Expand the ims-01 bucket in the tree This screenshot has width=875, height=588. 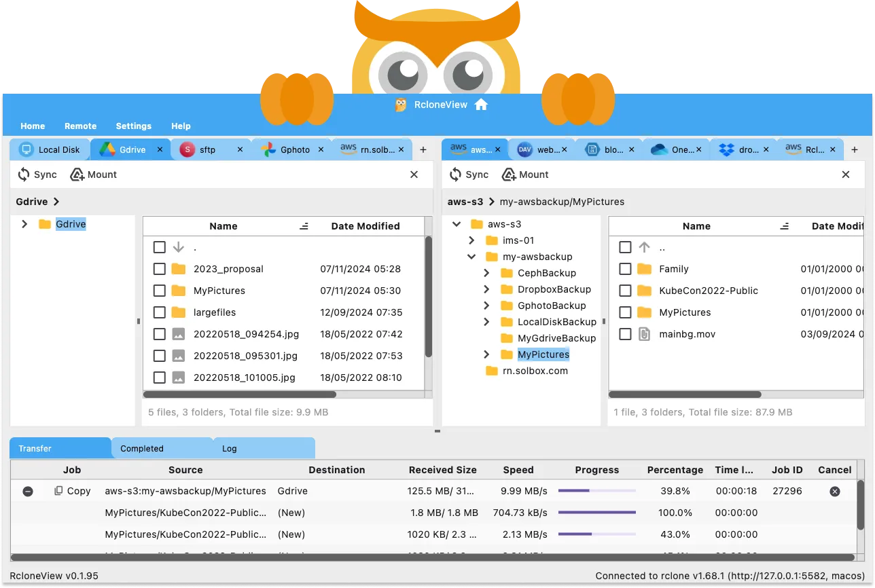pos(471,240)
